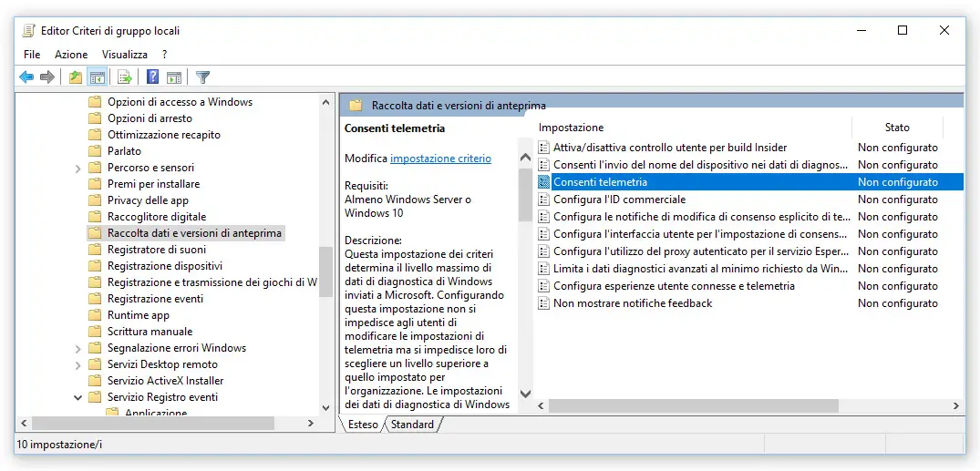Click the Forward arrow toolbar icon

point(47,77)
